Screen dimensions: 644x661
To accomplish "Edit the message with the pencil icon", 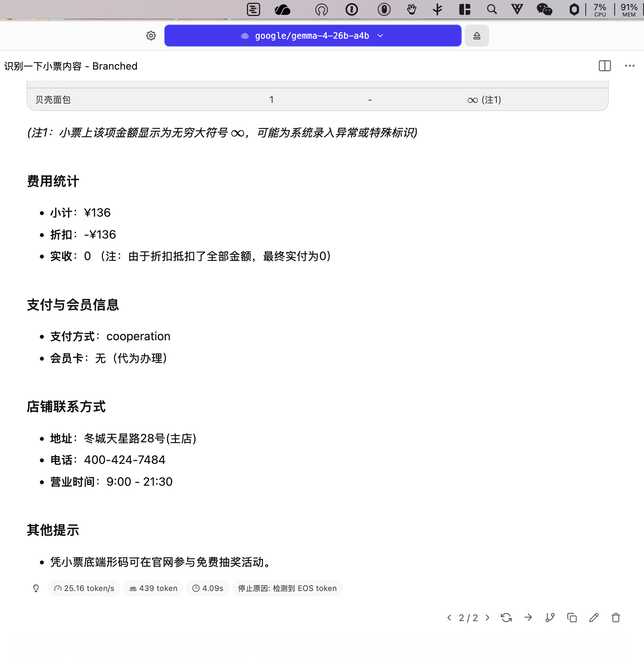I will pyautogui.click(x=594, y=618).
